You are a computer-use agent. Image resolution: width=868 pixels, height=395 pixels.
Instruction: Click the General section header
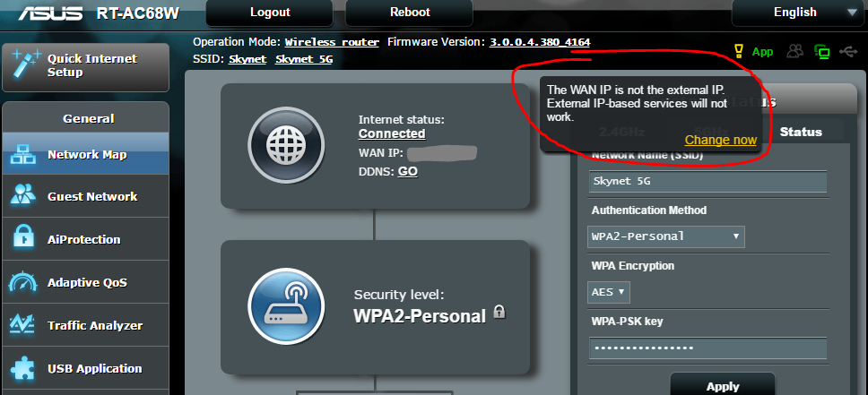pyautogui.click(x=88, y=118)
